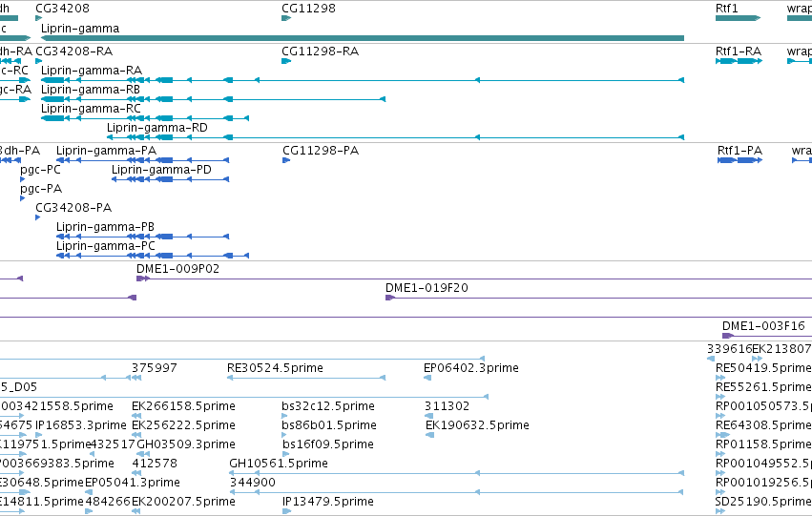This screenshot has width=812, height=516.
Task: Click the EK266158.5prime EST label
Action: 183,406
